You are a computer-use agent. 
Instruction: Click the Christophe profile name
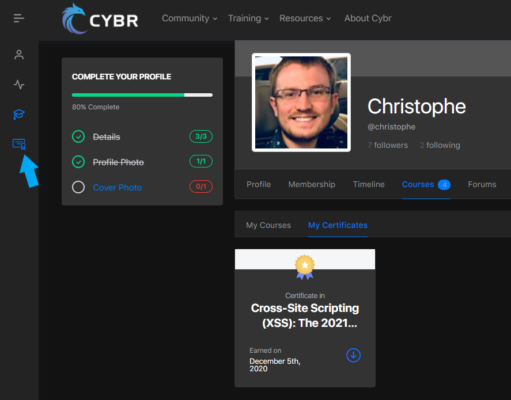tap(417, 106)
